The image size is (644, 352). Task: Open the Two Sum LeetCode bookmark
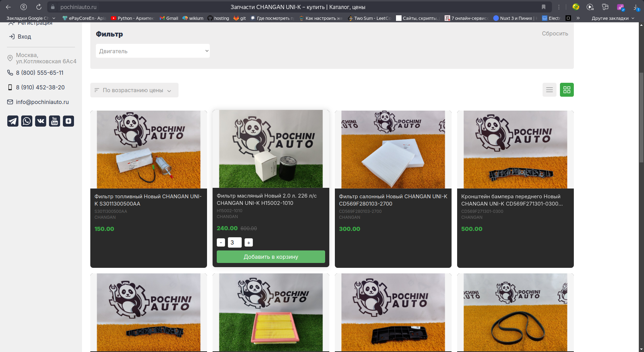point(369,18)
